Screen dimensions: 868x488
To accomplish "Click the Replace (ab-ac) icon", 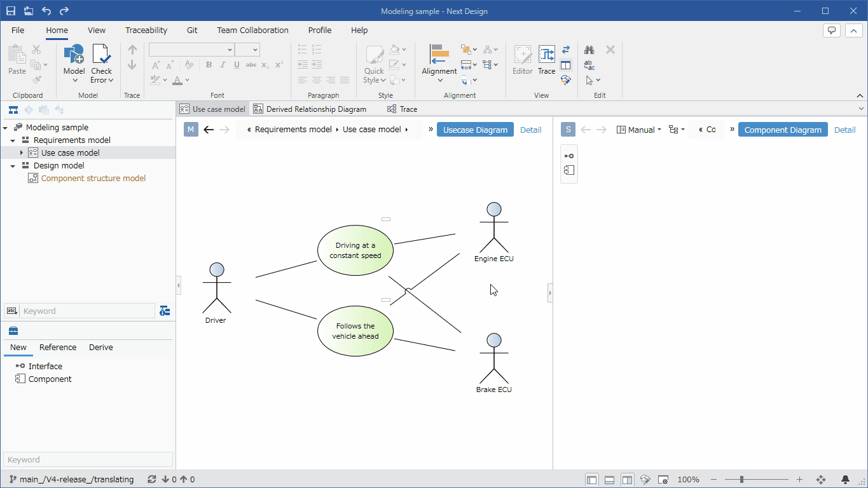I will 589,65.
